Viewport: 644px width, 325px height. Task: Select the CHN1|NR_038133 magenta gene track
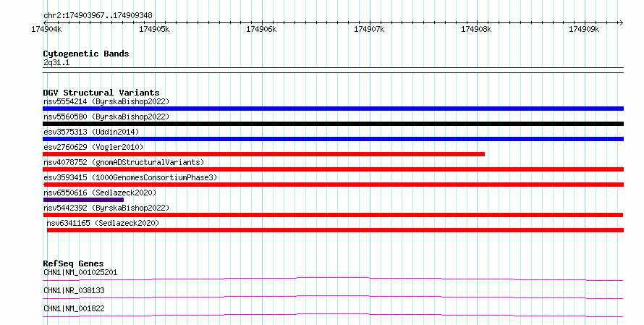333,297
